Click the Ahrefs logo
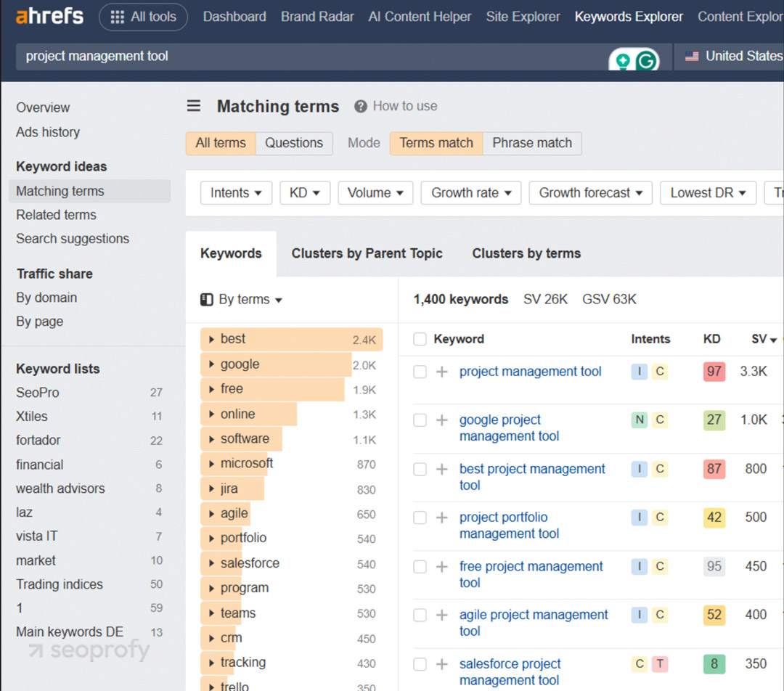The height and width of the screenshot is (691, 784). [x=49, y=16]
